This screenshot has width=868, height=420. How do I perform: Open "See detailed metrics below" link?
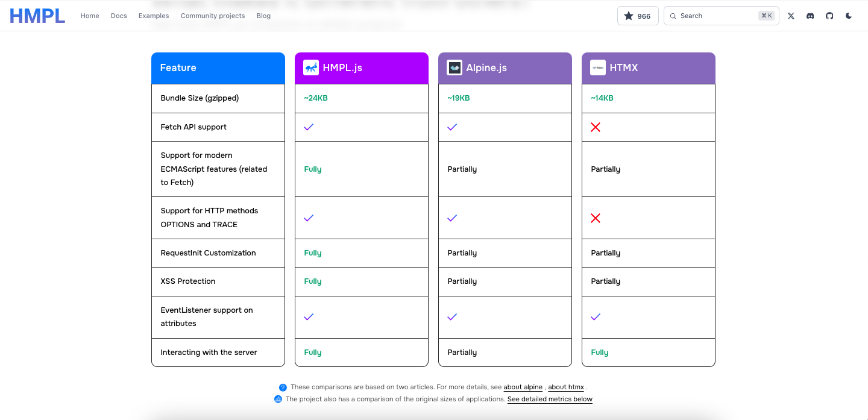point(550,399)
